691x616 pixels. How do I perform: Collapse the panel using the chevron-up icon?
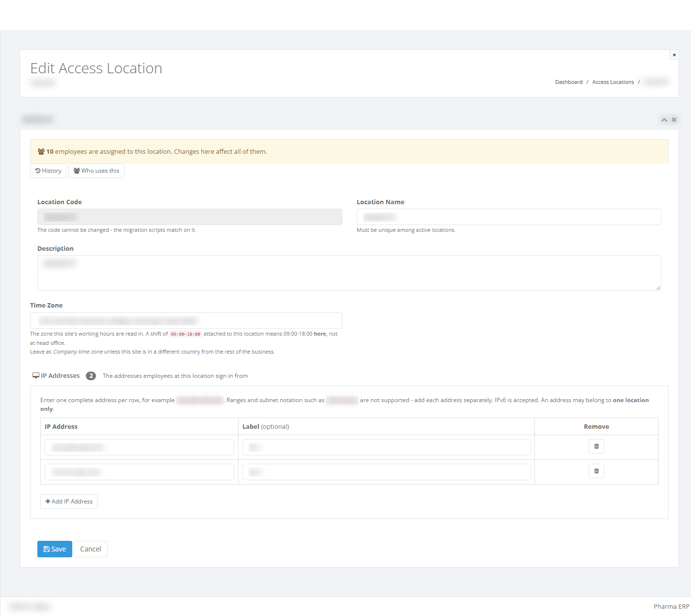[x=664, y=120]
